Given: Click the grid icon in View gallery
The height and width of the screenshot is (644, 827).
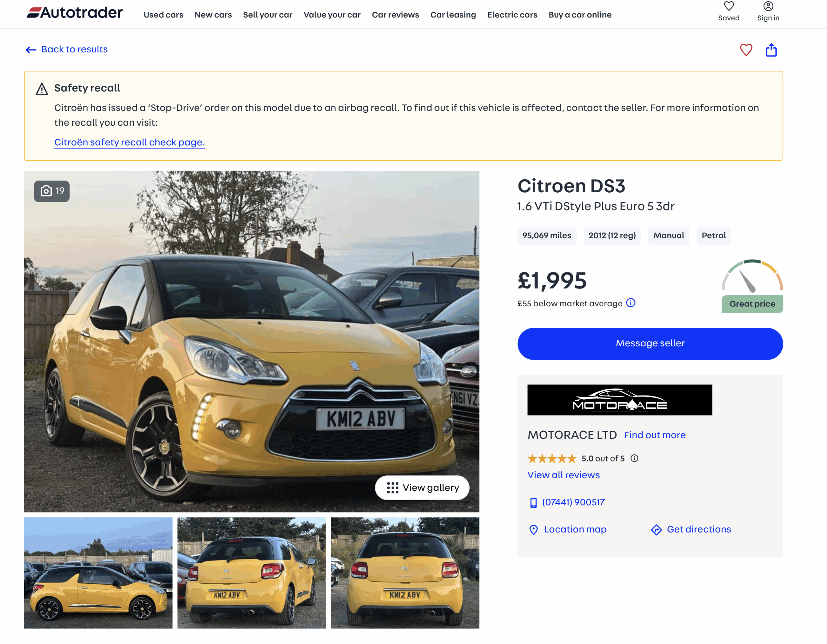Looking at the screenshot, I should pos(393,488).
